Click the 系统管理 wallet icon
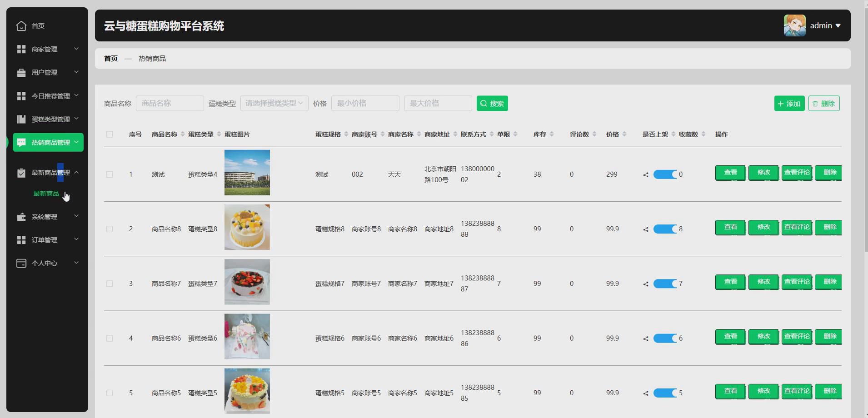 click(21, 217)
